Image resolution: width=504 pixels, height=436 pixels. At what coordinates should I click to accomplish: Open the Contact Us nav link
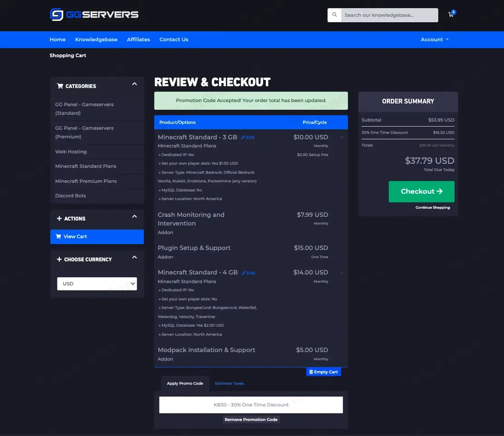pyautogui.click(x=174, y=39)
